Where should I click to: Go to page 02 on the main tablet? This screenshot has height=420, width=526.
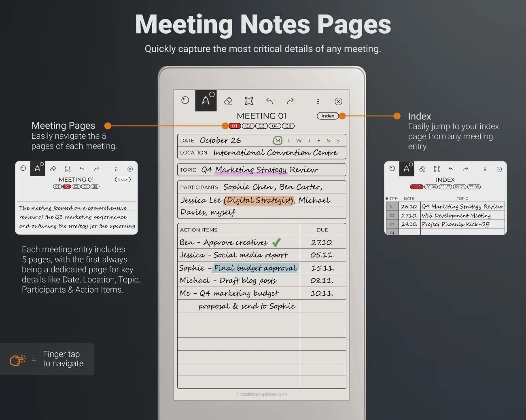[248, 126]
